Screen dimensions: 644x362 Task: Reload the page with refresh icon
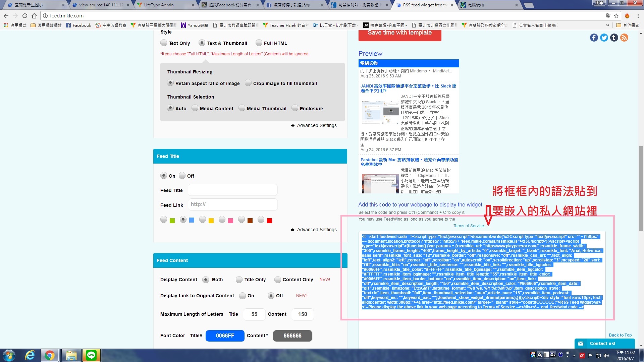click(x=25, y=16)
